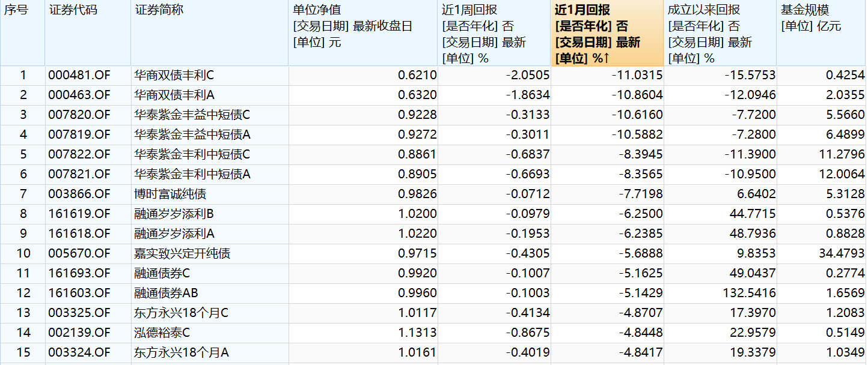Viewport: 868px width, 365px height.
Task: Click the 近1周回报 column header
Action: click(495, 33)
